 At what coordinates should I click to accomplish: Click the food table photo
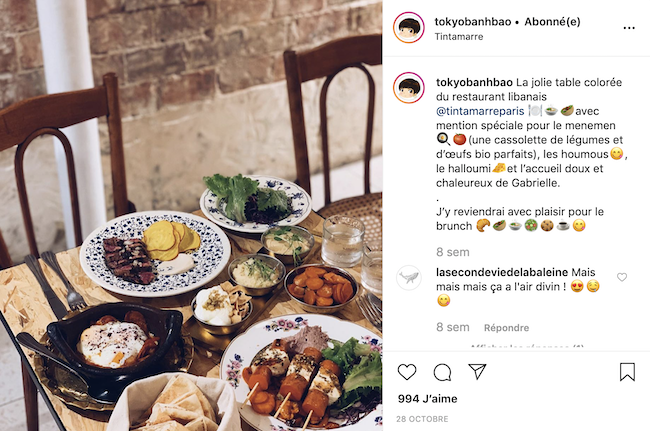pos(191,216)
